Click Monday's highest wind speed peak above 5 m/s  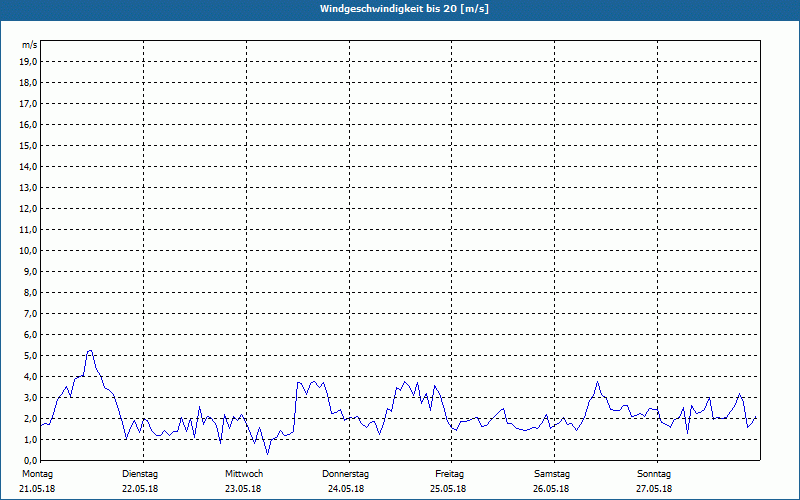pyautogui.click(x=90, y=351)
